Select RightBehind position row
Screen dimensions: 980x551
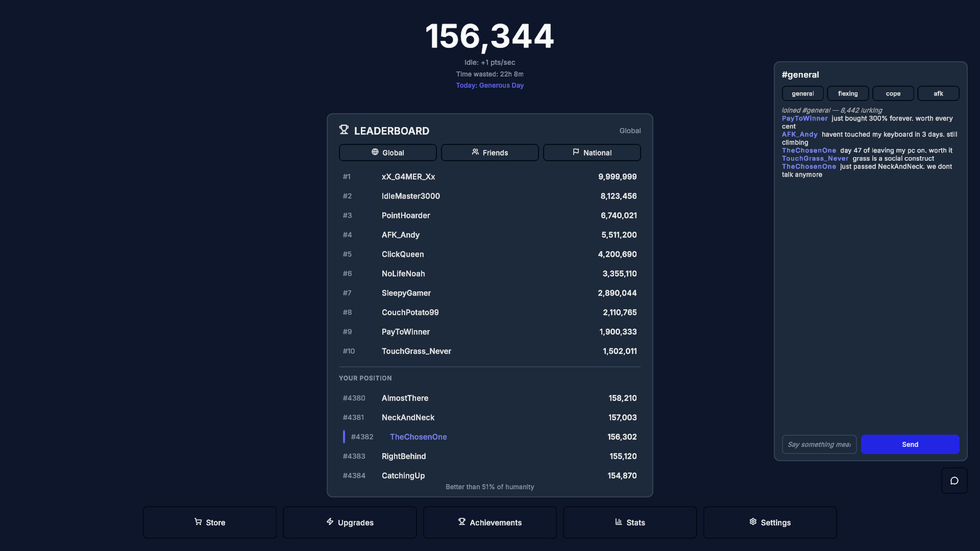[490, 456]
